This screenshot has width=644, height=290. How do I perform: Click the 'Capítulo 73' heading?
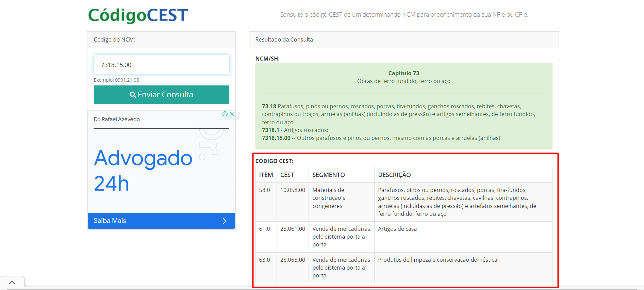(x=404, y=73)
